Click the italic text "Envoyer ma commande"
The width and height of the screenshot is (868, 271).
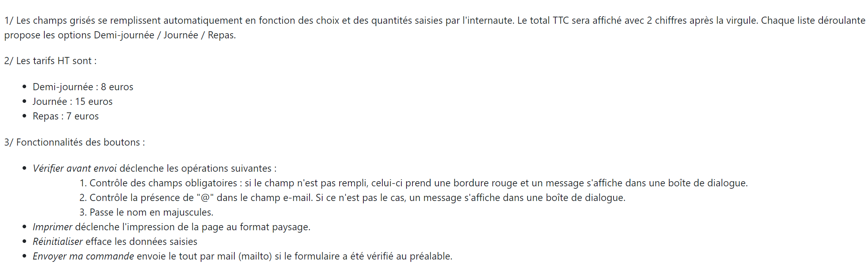click(83, 256)
